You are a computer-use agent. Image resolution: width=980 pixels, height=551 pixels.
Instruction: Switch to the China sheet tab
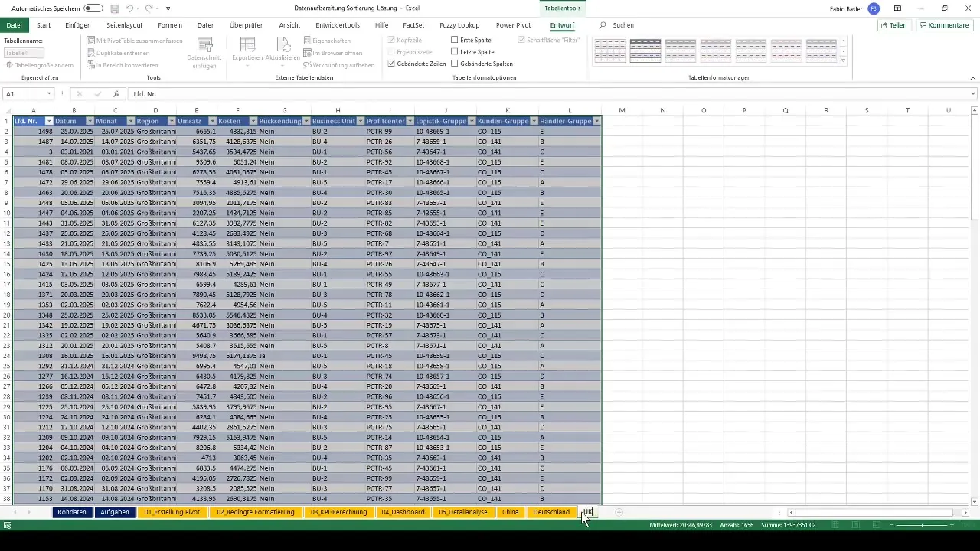tap(511, 512)
